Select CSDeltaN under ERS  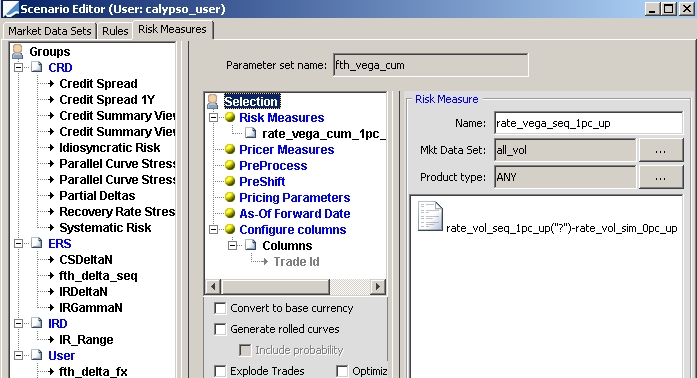click(86, 260)
